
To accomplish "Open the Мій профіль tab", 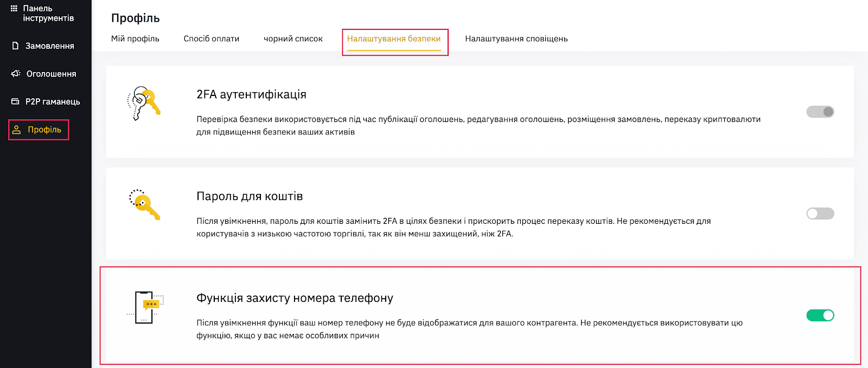I will pyautogui.click(x=135, y=38).
